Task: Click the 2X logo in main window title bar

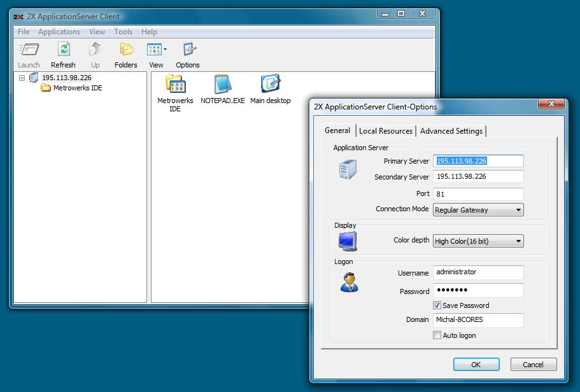Action: [x=18, y=17]
